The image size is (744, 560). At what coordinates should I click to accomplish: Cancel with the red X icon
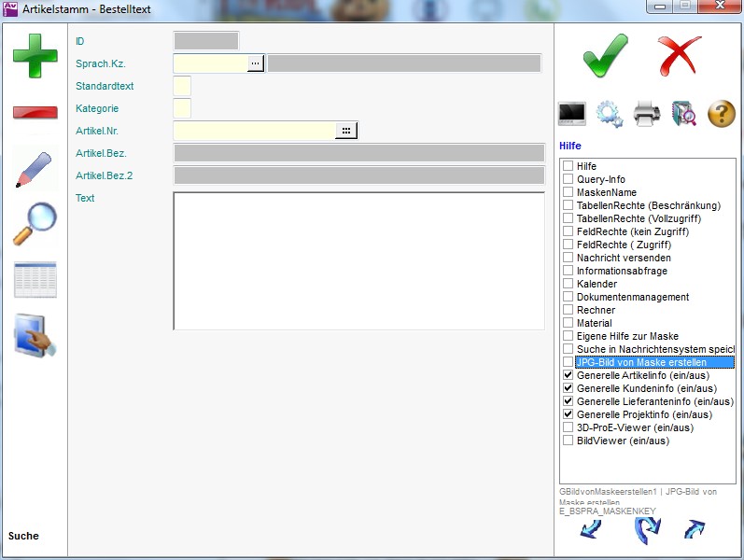[679, 55]
